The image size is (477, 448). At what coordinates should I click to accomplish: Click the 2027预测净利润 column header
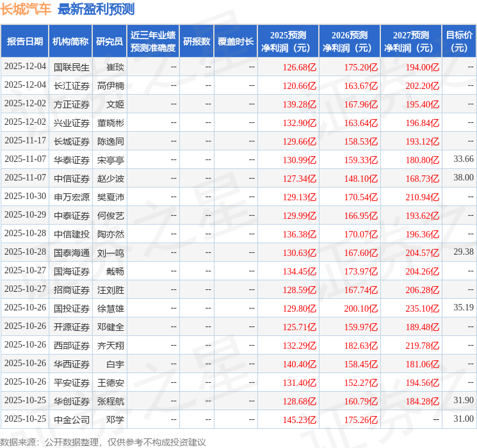point(411,42)
